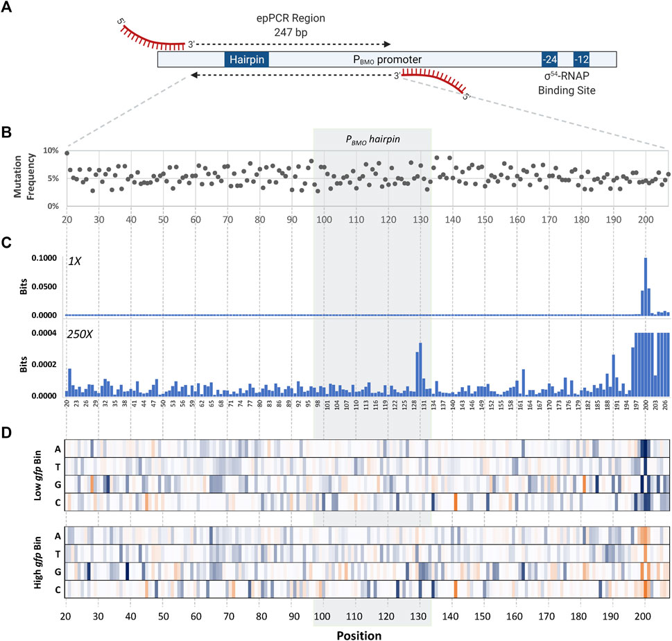Click the 'PBMO hairpin' label in the shaded region
The image size is (672, 641).
[x=373, y=139]
